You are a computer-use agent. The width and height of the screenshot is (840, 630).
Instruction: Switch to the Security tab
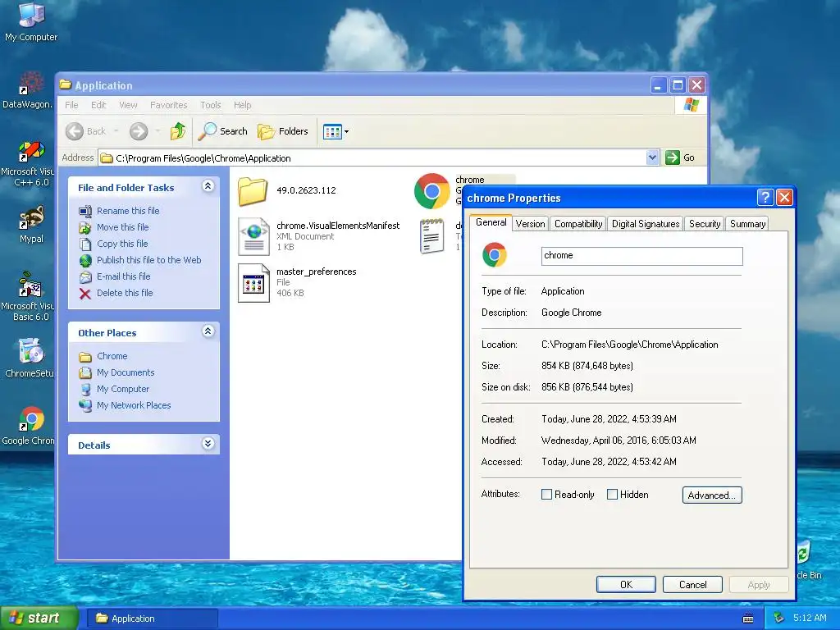pos(705,224)
